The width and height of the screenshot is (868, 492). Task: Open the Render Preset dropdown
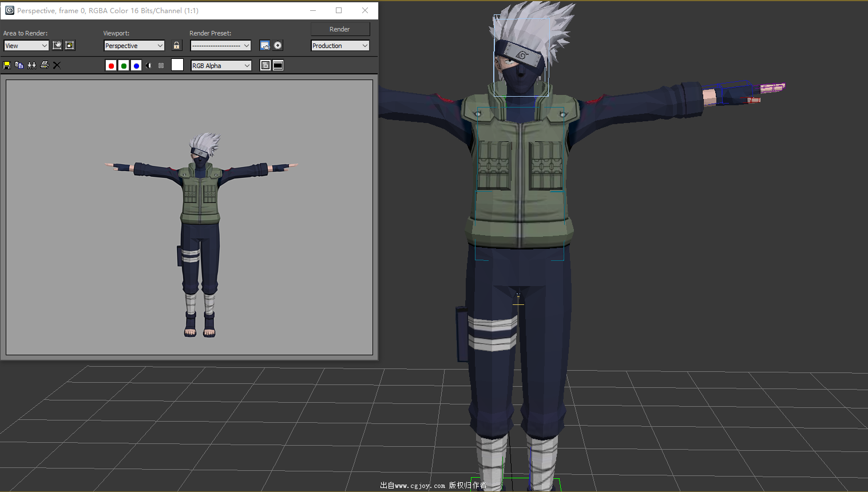pos(221,46)
